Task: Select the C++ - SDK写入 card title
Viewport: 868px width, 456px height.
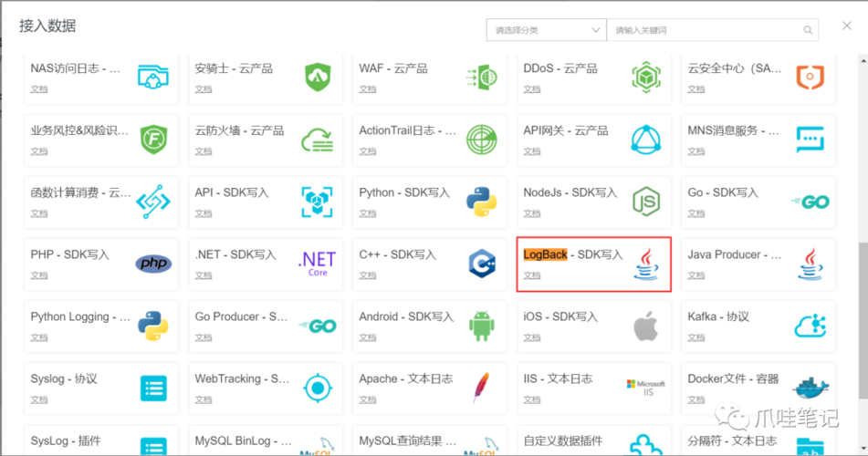Action: pyautogui.click(x=397, y=254)
